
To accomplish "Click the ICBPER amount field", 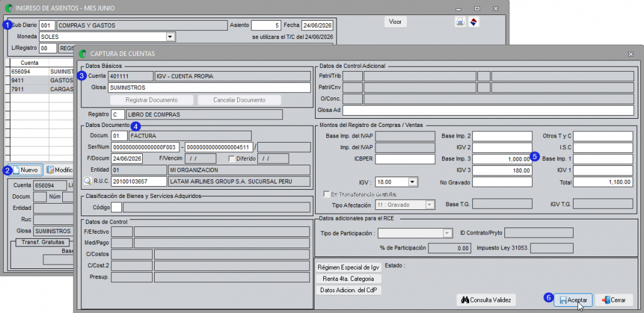I will pyautogui.click(x=405, y=159).
